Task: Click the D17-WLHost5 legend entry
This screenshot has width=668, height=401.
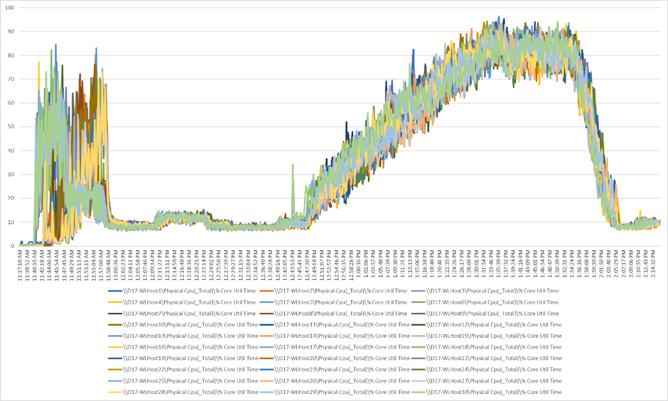Action: pyautogui.click(x=333, y=302)
